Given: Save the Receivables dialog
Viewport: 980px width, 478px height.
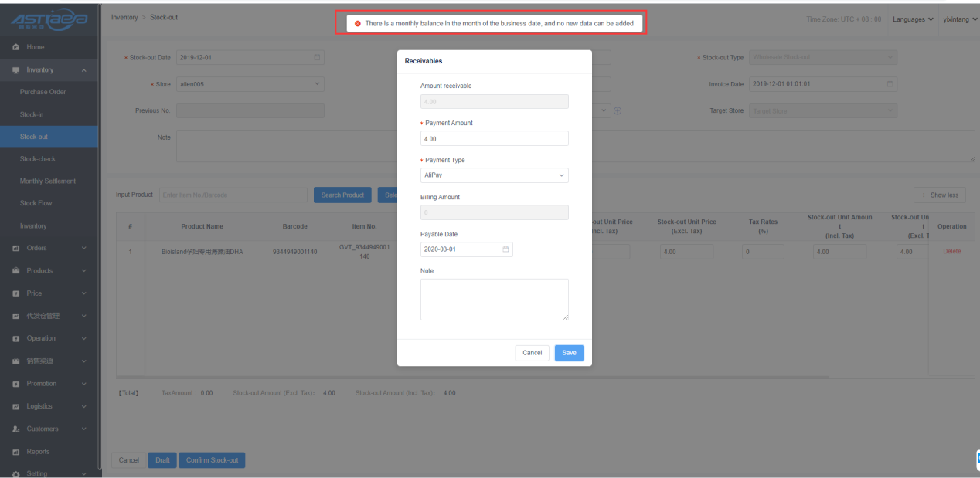Looking at the screenshot, I should 569,353.
